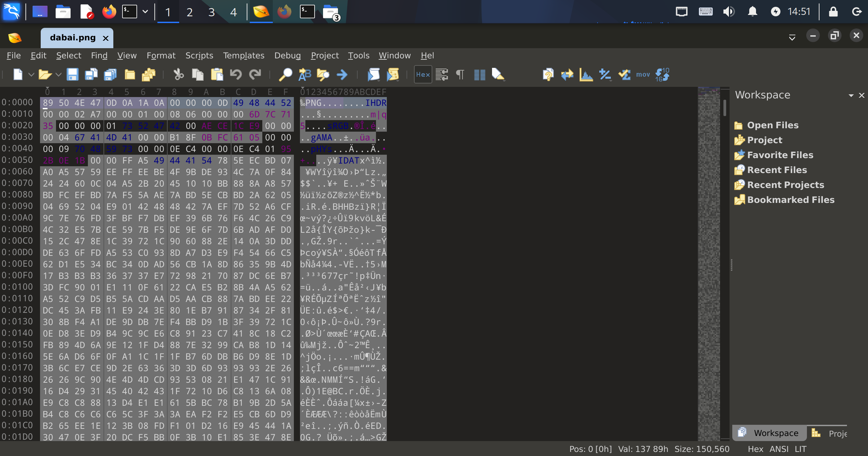Click the Undo arrow icon
The height and width of the screenshot is (456, 868).
tap(236, 74)
